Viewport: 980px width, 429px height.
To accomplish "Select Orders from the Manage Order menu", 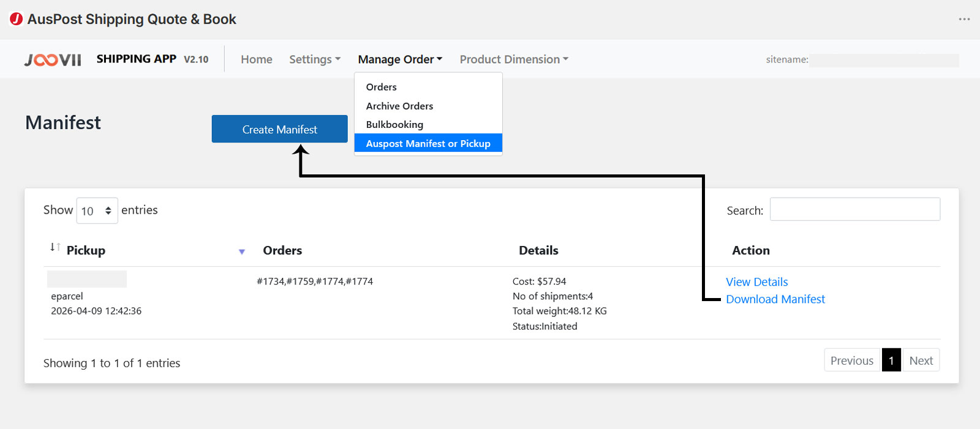I will [382, 87].
